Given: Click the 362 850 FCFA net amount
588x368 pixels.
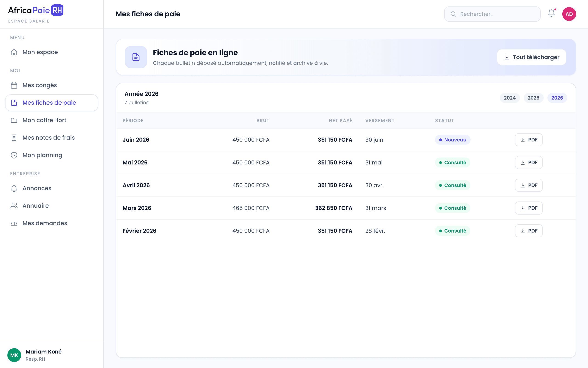Looking at the screenshot, I should (334, 208).
